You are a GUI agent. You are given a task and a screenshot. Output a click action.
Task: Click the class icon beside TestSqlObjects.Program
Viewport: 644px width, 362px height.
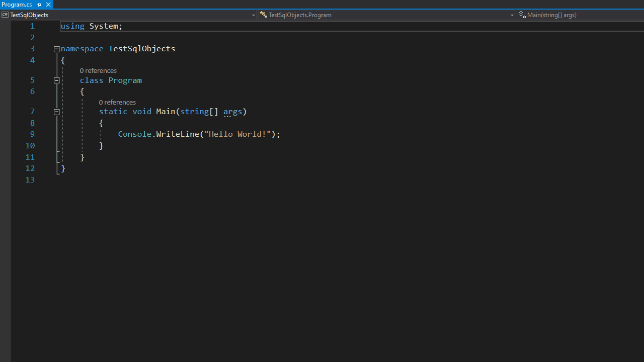click(x=263, y=15)
